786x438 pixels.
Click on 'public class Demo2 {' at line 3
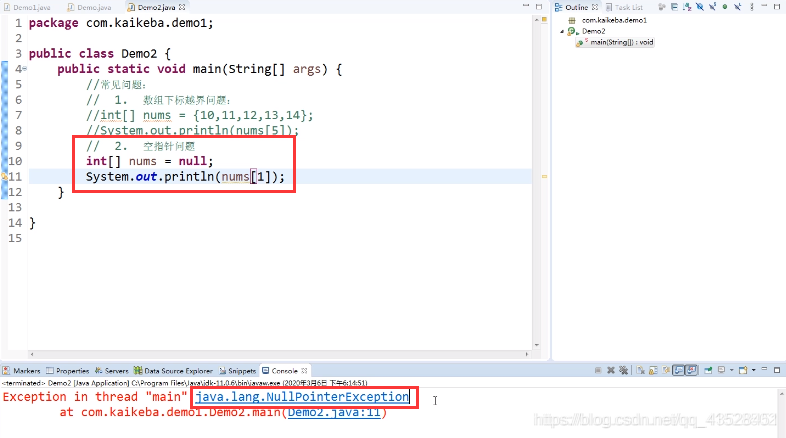(100, 54)
